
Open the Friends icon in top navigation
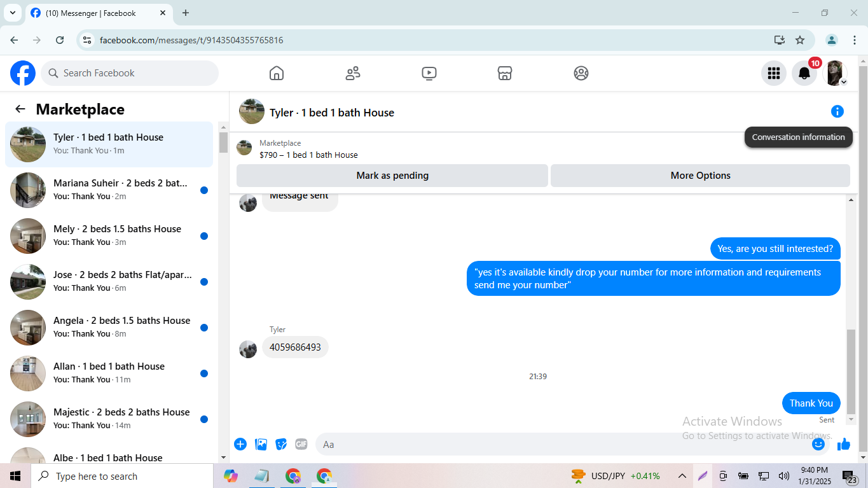point(353,73)
